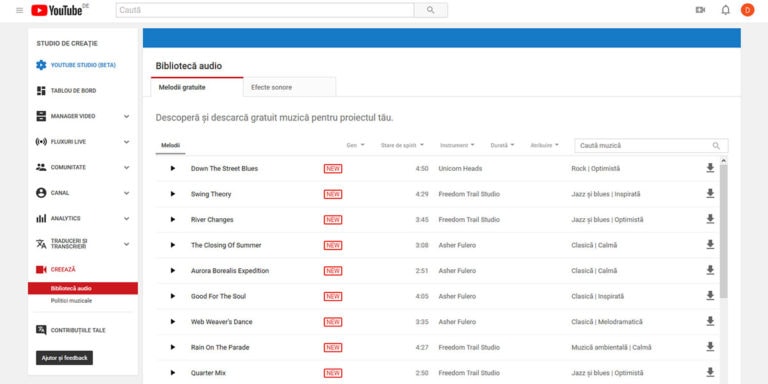Viewport: 768px width, 384px height.
Task: Open the Durată filter dropdown
Action: (x=502, y=145)
